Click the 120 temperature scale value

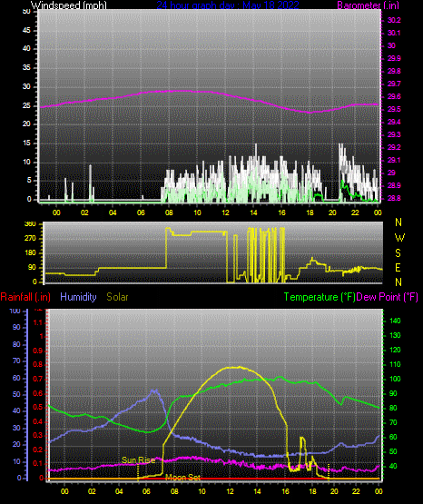[x=395, y=350]
